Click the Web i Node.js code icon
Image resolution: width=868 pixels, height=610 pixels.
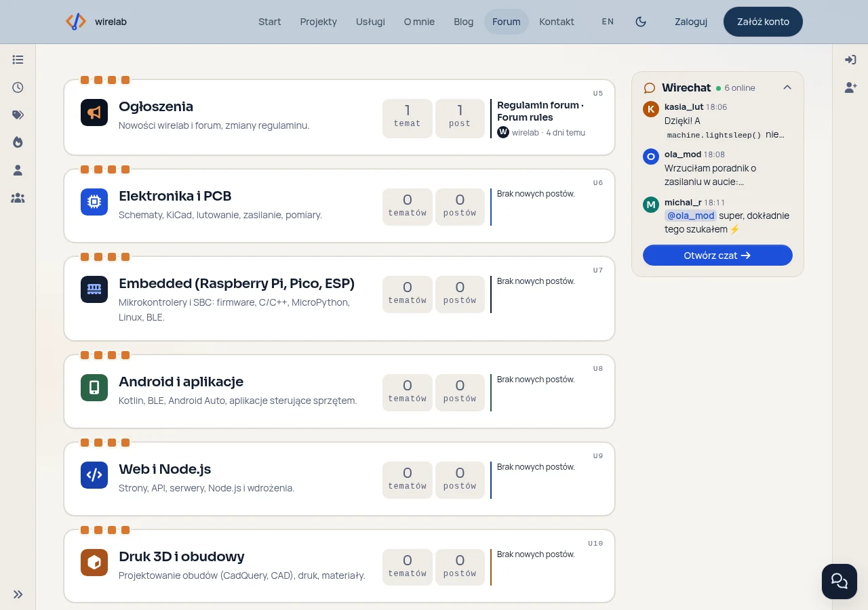[x=94, y=475]
